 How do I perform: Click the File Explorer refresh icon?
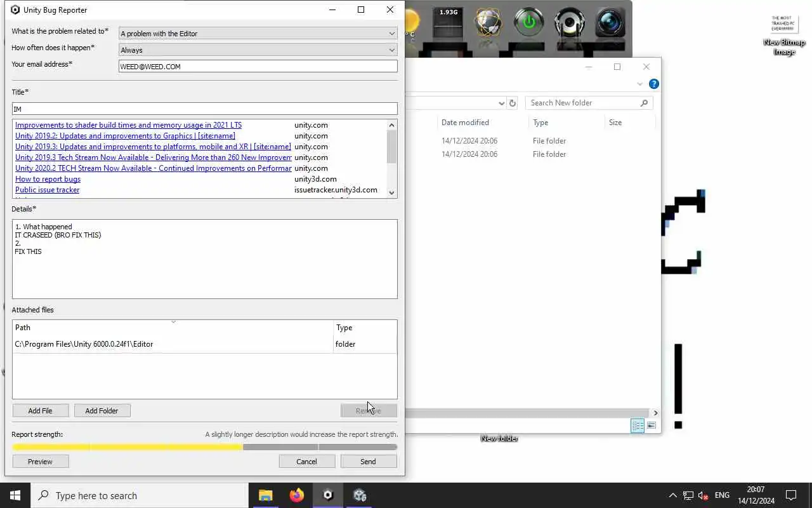point(513,103)
